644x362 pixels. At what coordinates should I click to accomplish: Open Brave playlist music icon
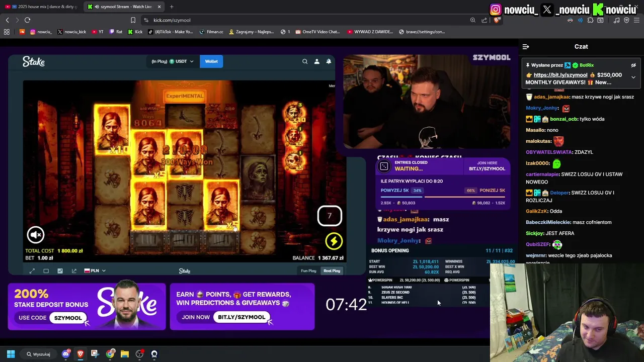tap(616, 20)
